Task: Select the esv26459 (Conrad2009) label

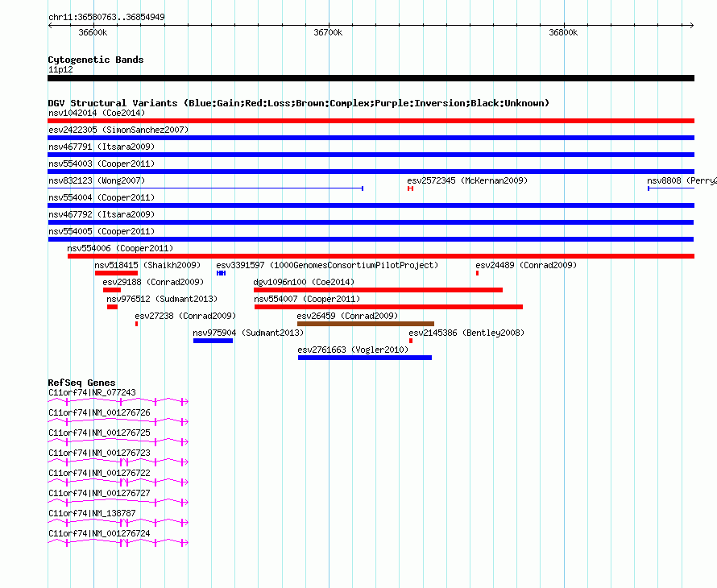Action: coord(347,316)
